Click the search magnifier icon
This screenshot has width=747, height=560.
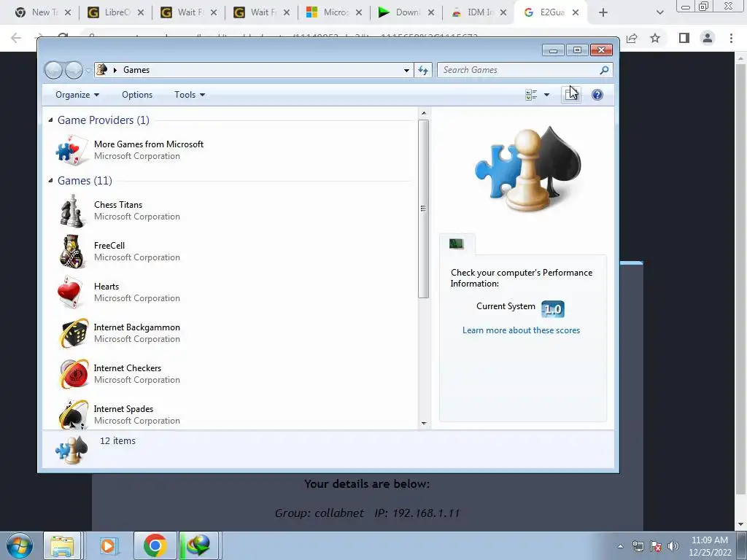pos(604,70)
